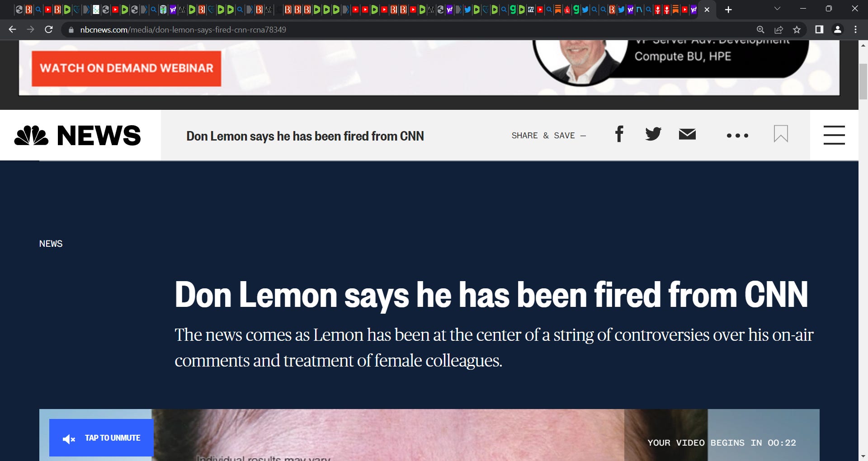
Task: Share article on Facebook icon
Action: point(619,134)
